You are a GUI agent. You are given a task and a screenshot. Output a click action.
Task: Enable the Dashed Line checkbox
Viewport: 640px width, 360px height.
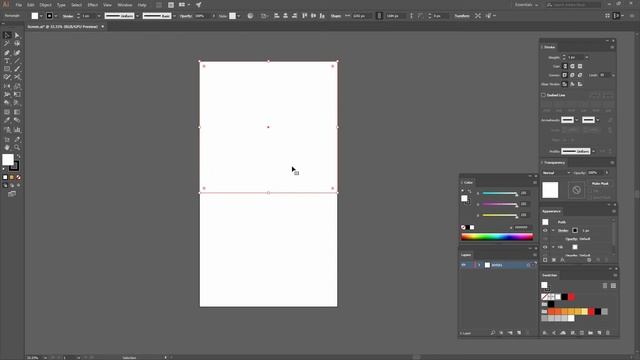click(x=543, y=95)
